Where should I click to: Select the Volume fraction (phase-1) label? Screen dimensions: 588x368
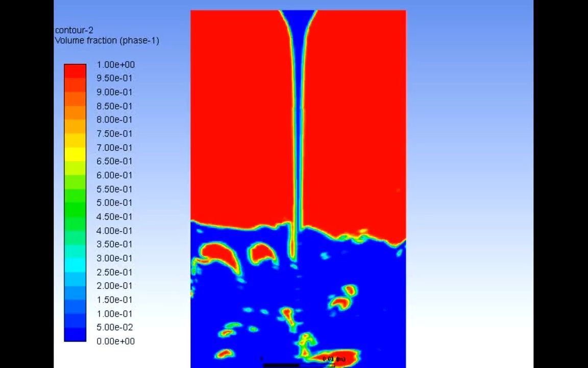coord(107,40)
